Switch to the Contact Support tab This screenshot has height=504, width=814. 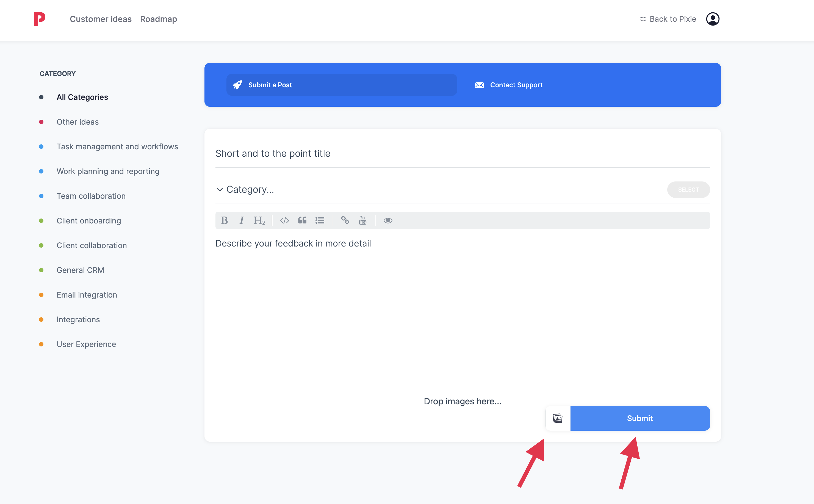[x=508, y=85]
